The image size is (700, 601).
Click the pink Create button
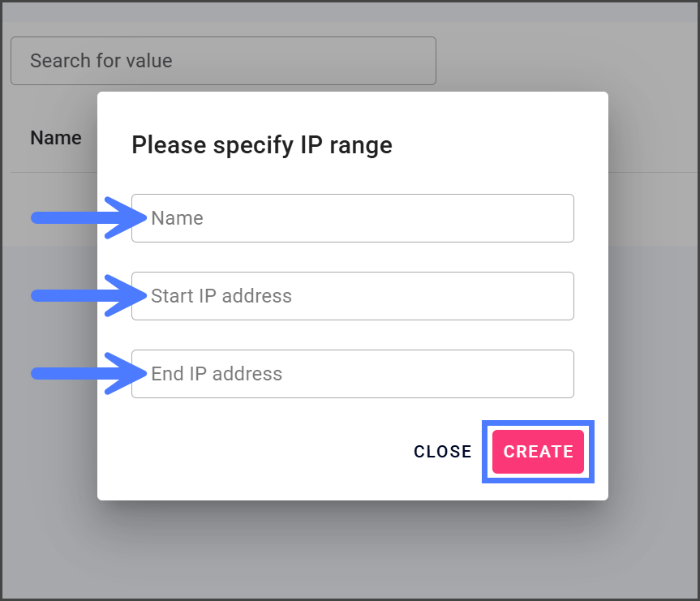pos(538,452)
